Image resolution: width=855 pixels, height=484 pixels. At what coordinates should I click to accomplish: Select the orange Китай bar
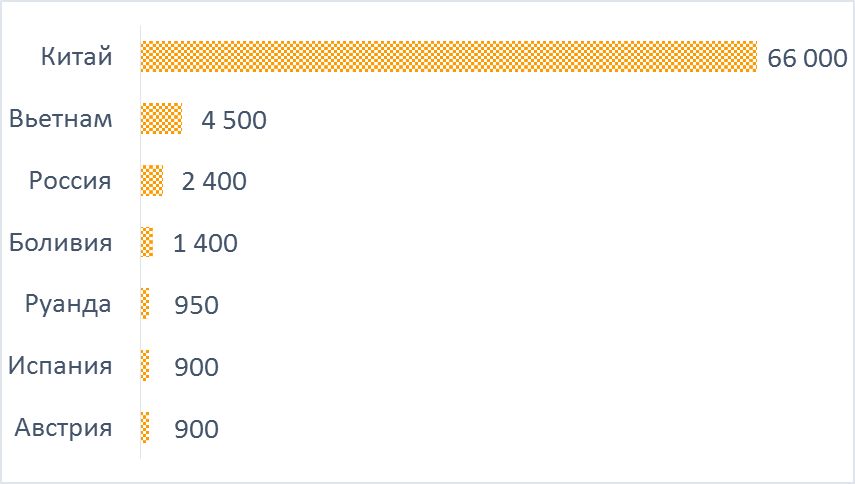point(449,56)
